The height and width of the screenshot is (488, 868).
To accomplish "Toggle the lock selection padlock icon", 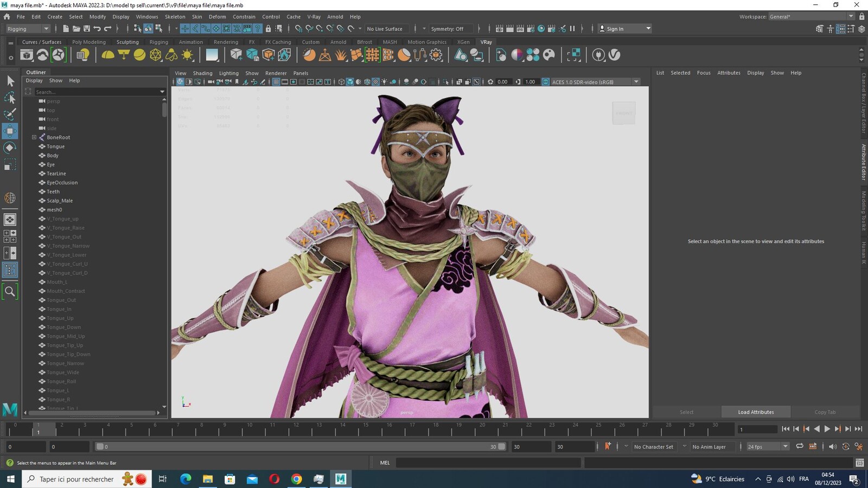I will pyautogui.click(x=268, y=29).
